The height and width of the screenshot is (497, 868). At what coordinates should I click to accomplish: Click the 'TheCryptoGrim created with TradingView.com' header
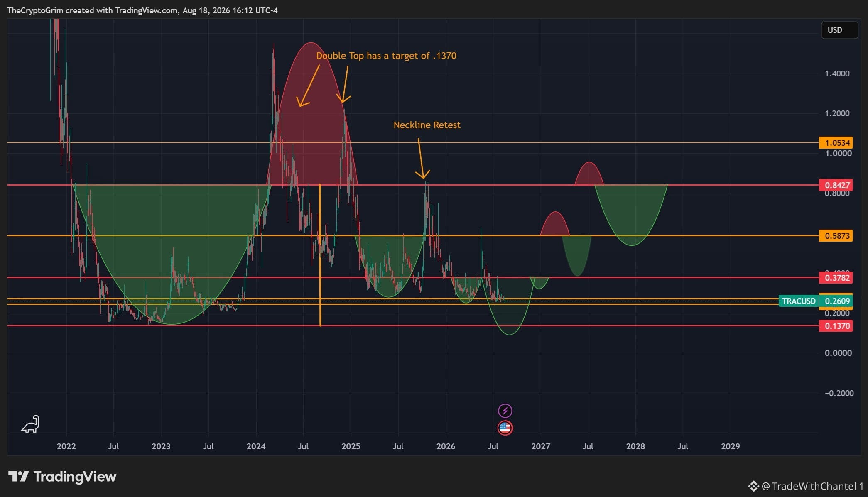coord(142,10)
